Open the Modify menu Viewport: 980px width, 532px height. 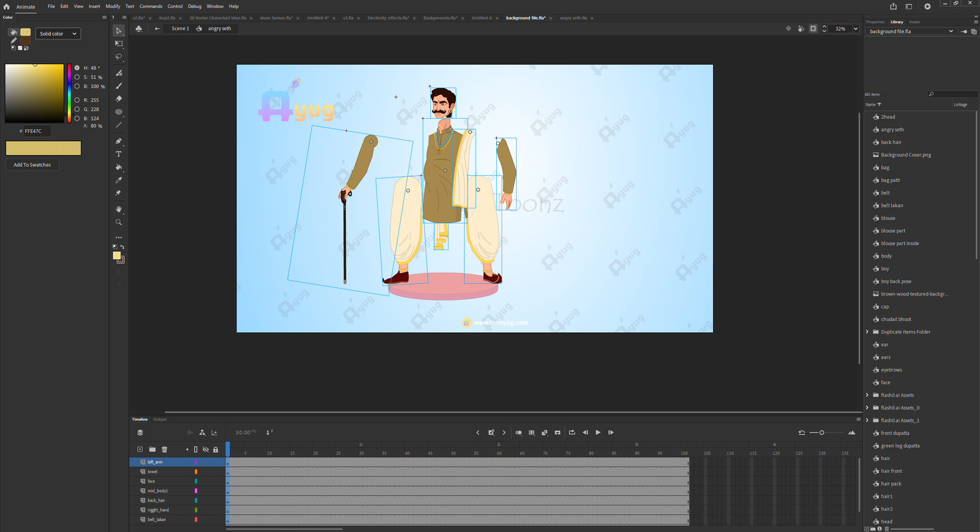113,6
